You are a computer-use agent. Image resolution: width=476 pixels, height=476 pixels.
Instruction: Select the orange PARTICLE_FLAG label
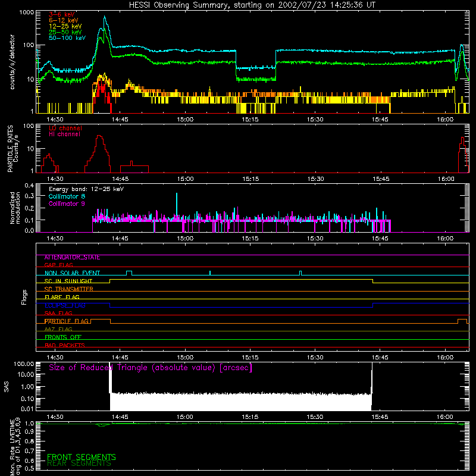click(x=67, y=321)
